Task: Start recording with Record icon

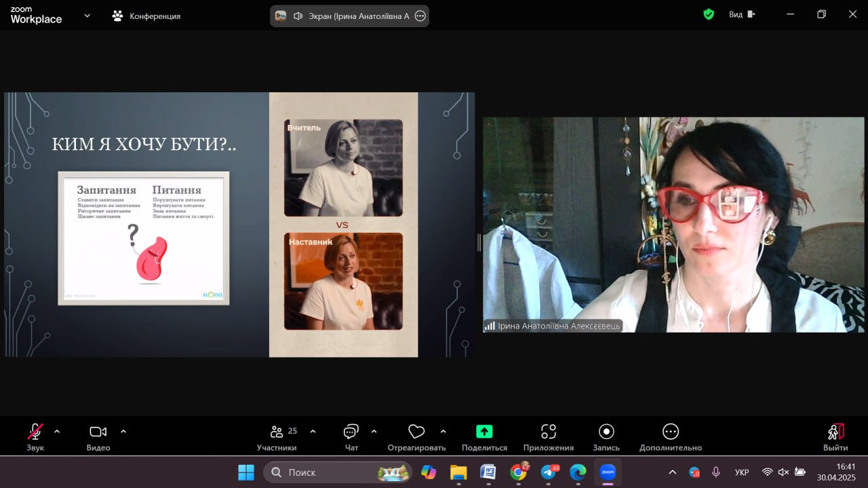Action: tap(606, 432)
